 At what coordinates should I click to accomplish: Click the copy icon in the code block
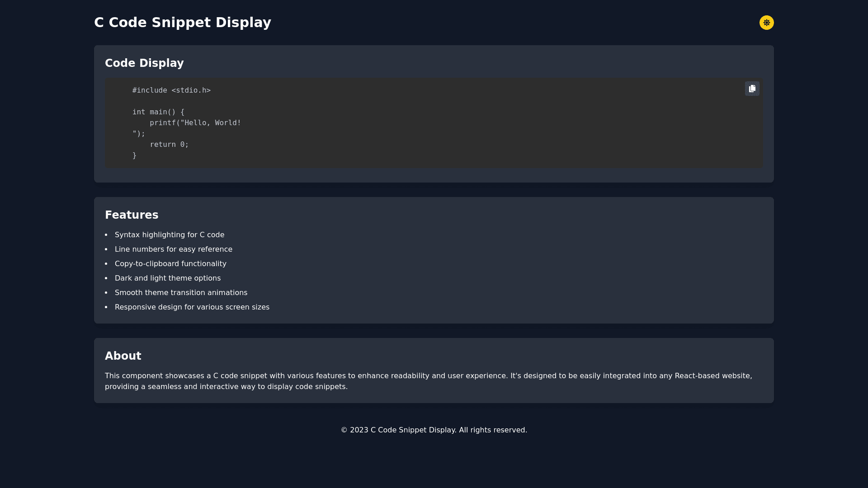(752, 89)
